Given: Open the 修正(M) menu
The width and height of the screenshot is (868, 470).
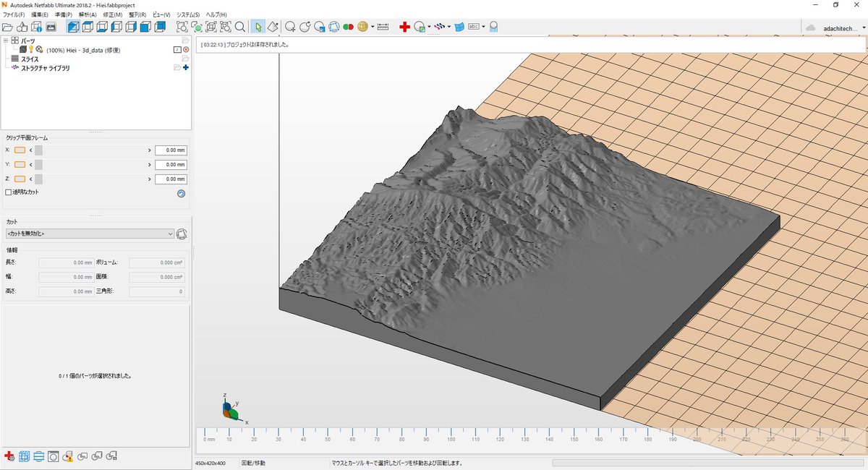Looking at the screenshot, I should (x=113, y=14).
